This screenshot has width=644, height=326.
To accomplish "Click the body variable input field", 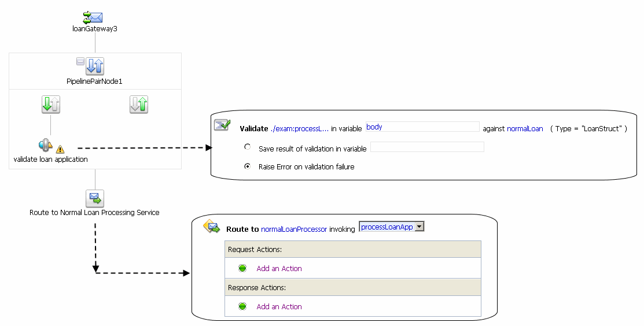I will 422,127.
